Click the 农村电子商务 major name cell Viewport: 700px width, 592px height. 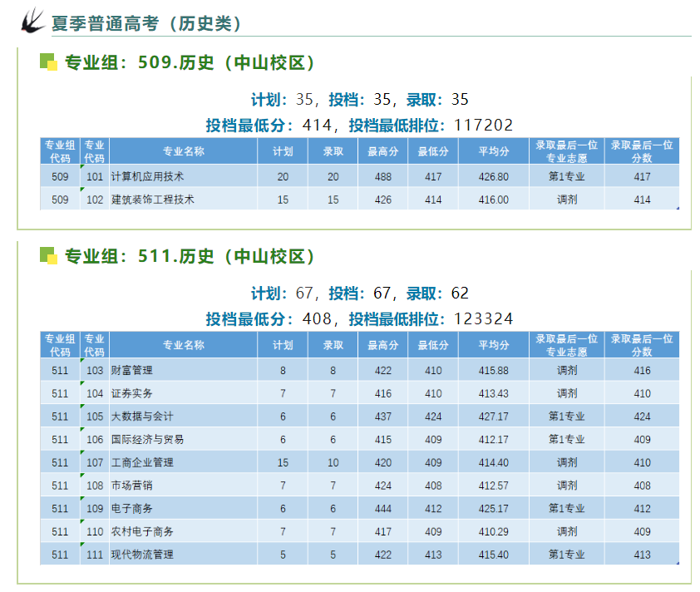click(184, 532)
